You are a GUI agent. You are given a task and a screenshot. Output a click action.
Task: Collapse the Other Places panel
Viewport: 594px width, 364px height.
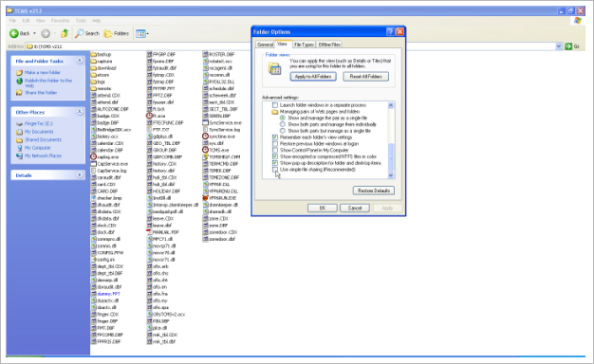80,112
